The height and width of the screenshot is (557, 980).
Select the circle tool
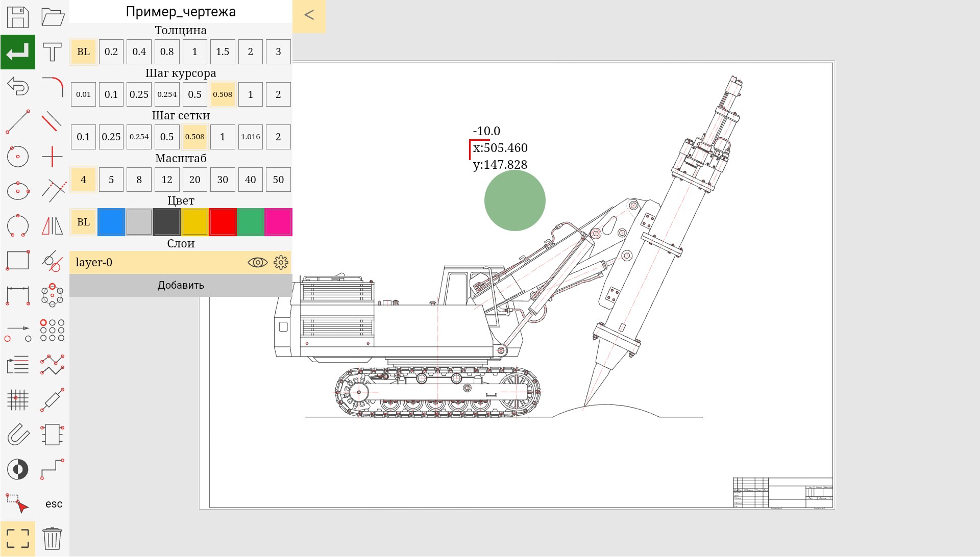[x=18, y=157]
